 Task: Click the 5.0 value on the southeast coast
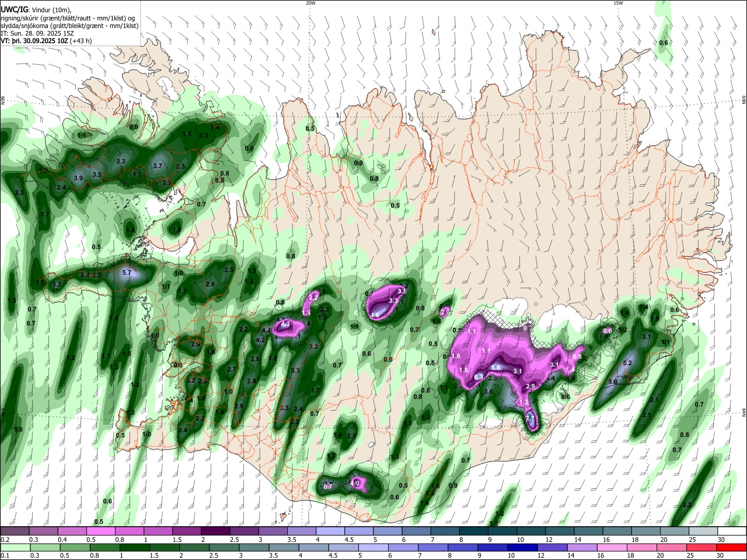(613, 382)
